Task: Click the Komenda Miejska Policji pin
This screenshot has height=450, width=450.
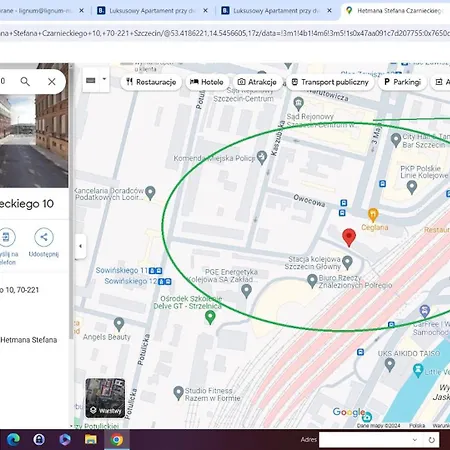Action: pos(262,158)
